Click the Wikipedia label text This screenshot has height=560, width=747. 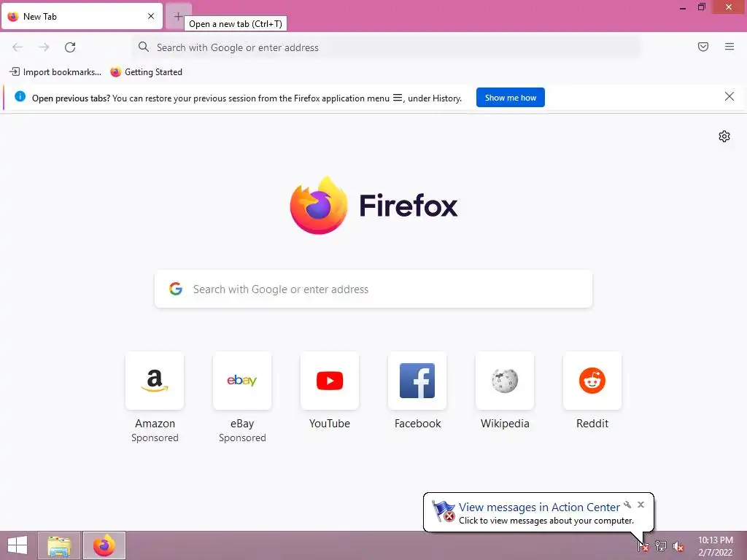click(x=505, y=424)
